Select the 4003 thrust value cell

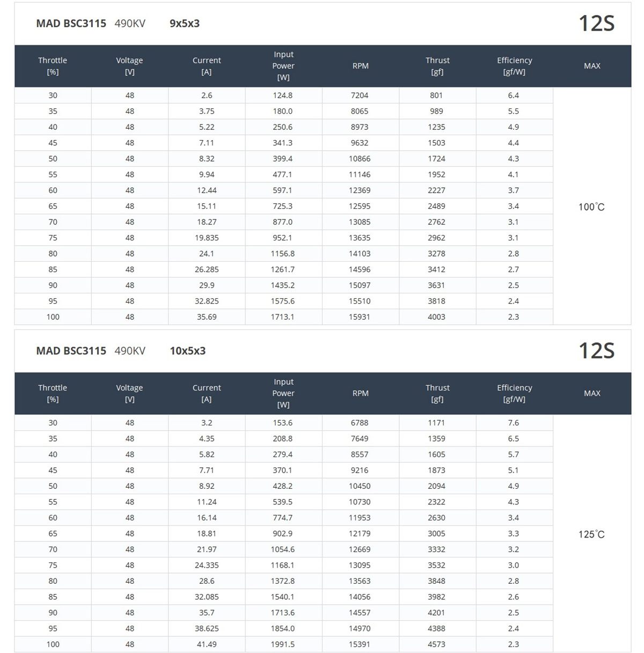coord(436,317)
